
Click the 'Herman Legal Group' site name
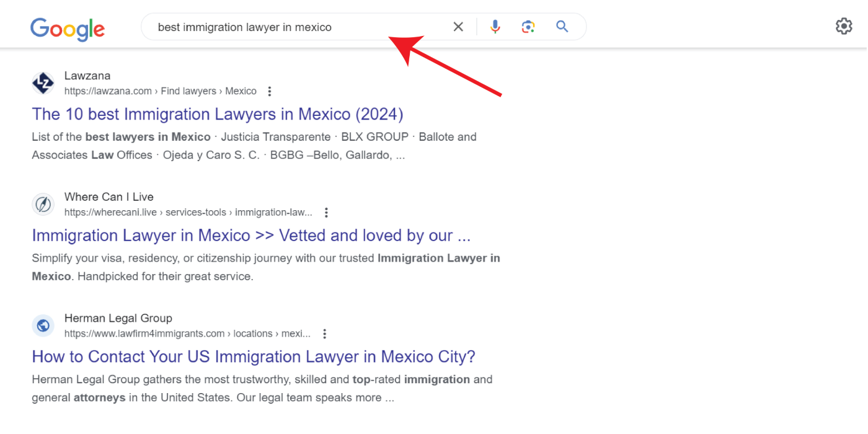pos(118,318)
